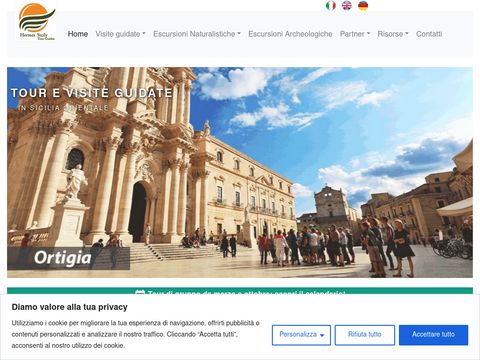Click the 'Tour e visite guidate' heading

click(x=92, y=93)
